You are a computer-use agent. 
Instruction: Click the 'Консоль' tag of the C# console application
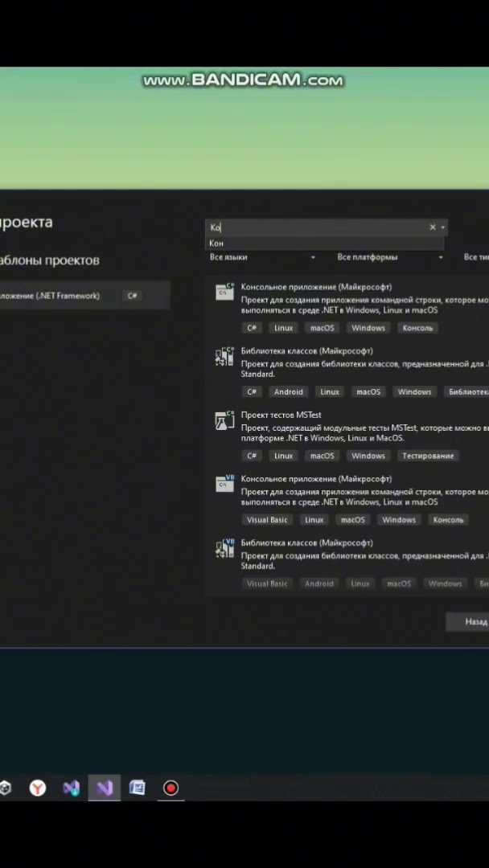(417, 328)
